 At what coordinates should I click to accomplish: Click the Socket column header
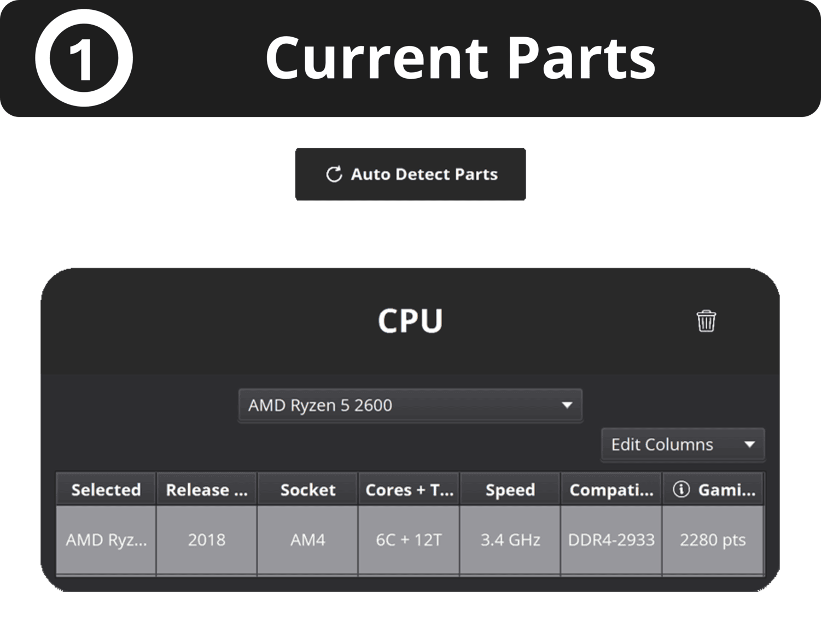[x=308, y=489]
